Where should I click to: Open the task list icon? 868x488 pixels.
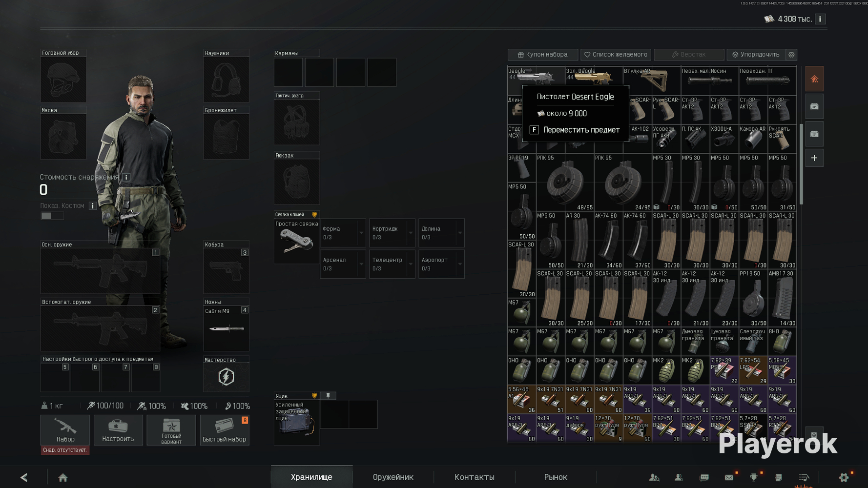(x=804, y=477)
